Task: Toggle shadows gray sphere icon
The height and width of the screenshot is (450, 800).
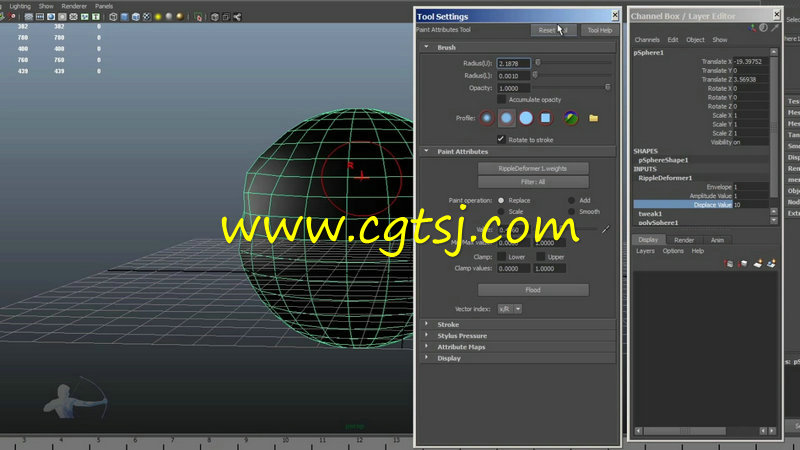Action: pos(169,17)
